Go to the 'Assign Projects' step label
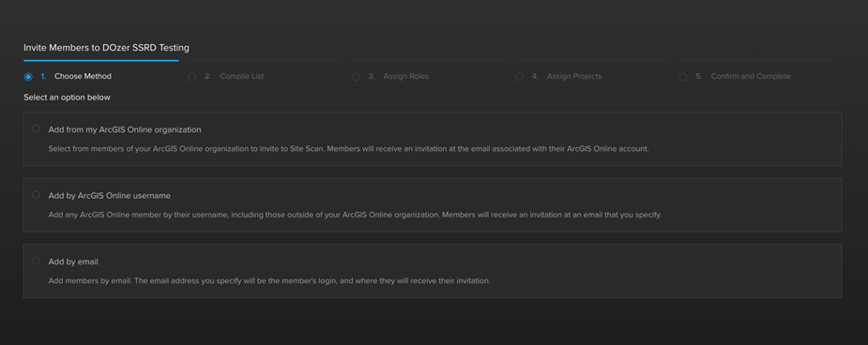This screenshot has height=345, width=868. 574,76
